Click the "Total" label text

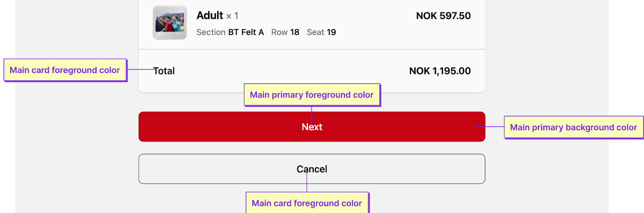[x=164, y=71]
